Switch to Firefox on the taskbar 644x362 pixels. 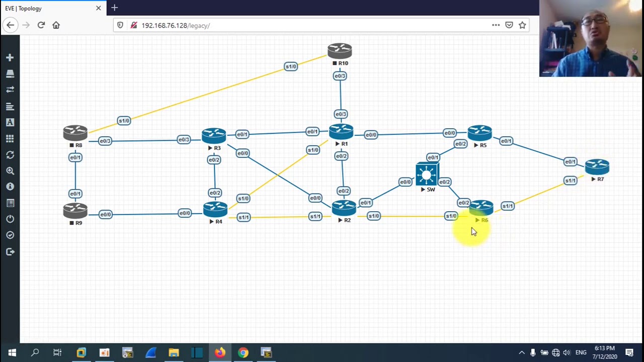point(220,353)
